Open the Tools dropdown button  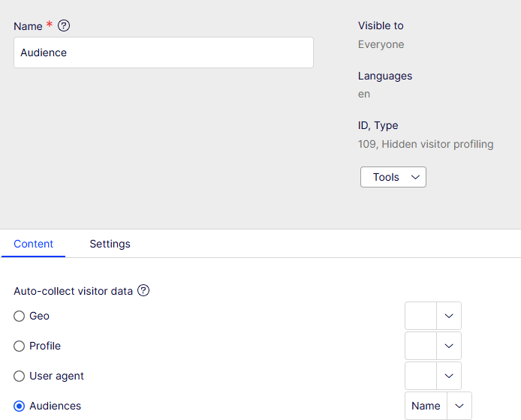[x=393, y=177]
